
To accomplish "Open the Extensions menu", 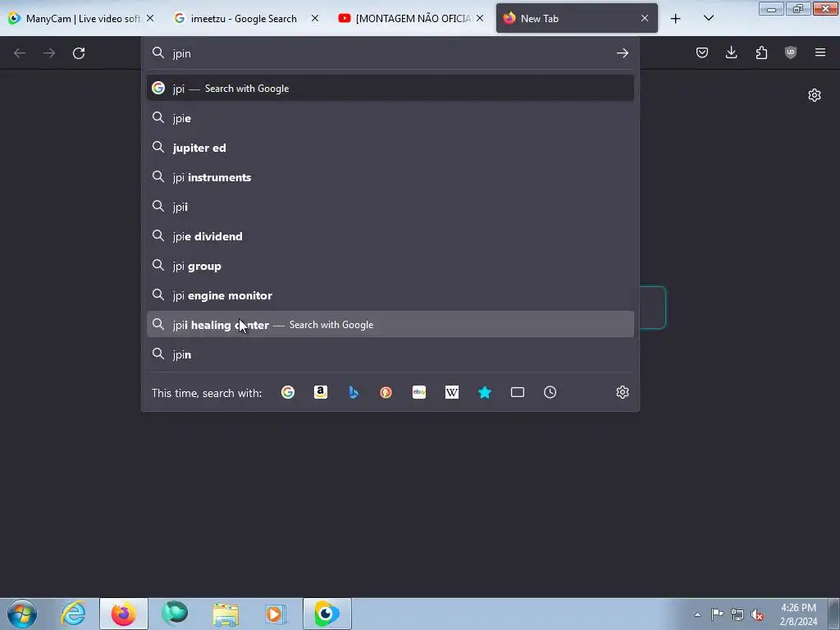I will pos(761,52).
